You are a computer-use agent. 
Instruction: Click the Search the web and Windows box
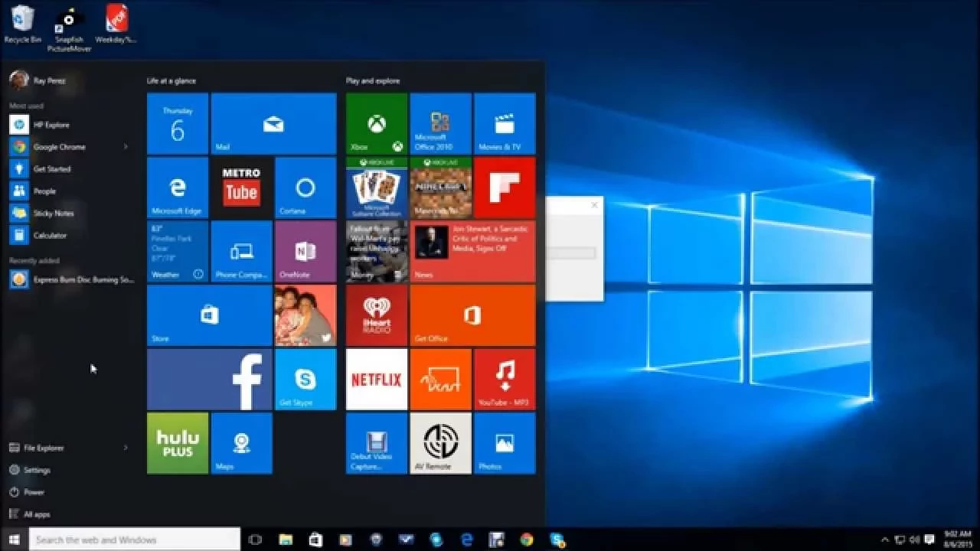(134, 540)
